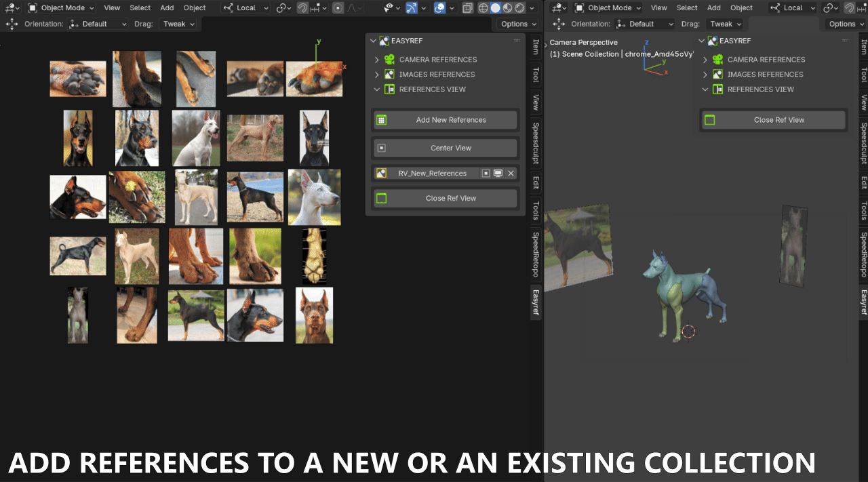Click the X to clear RV_New_References
868x482 pixels.
511,173
